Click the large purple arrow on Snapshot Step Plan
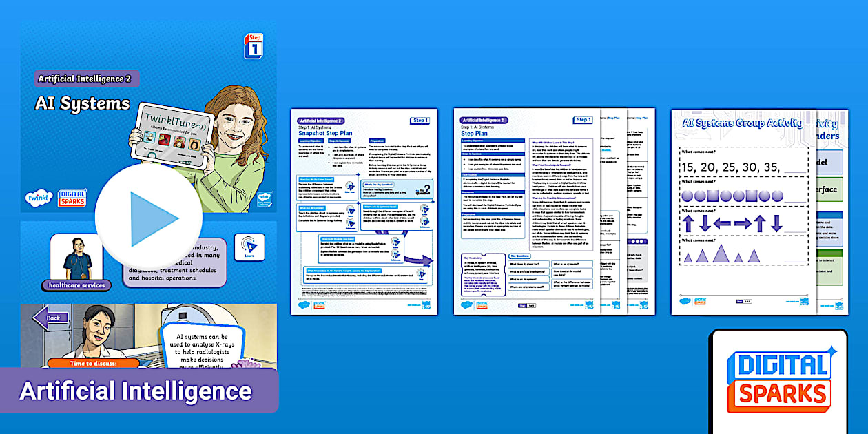868x434 pixels. point(416,260)
